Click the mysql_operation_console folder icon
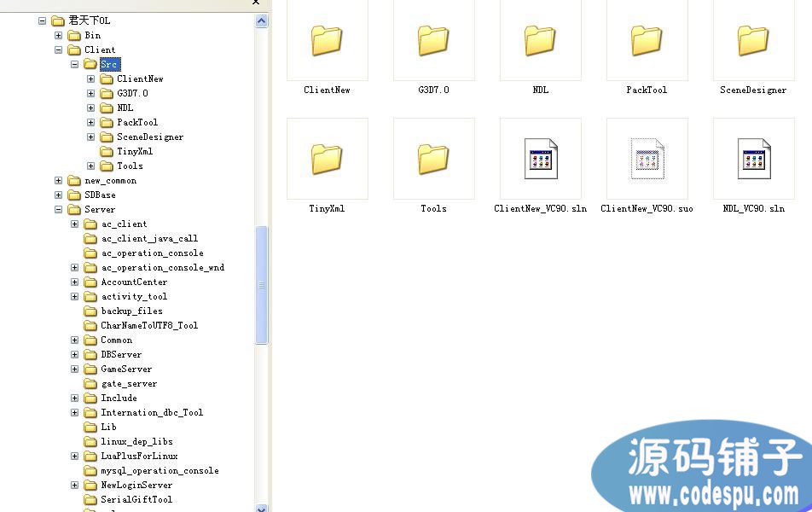The height and width of the screenshot is (512, 812). [x=90, y=470]
